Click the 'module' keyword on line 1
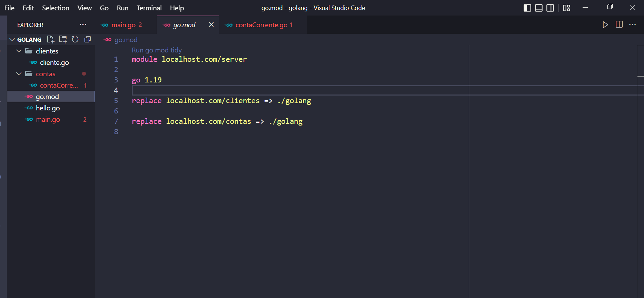Image resolution: width=644 pixels, height=298 pixels. point(145,59)
